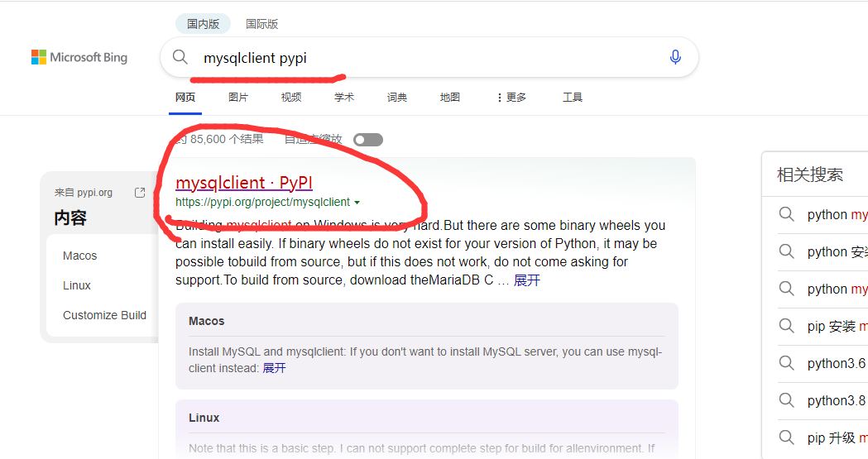Switch to 国内版 tab
This screenshot has width=868, height=459.
[204, 24]
